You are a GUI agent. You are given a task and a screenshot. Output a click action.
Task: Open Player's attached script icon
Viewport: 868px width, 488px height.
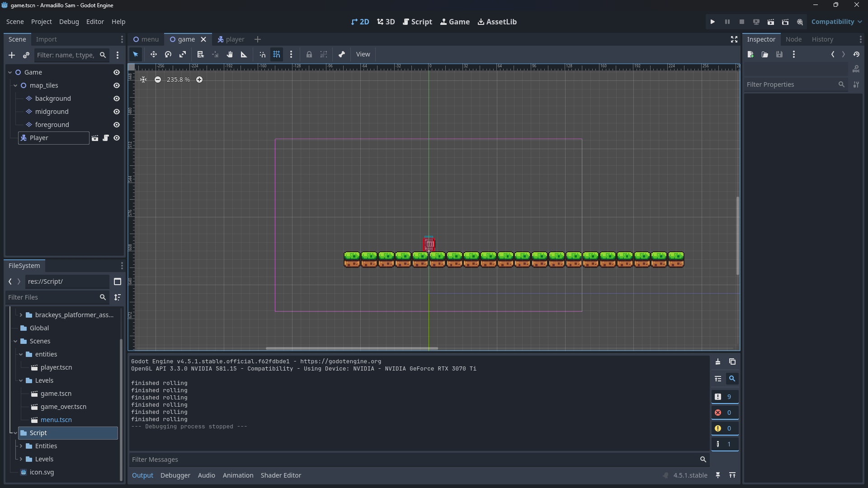click(x=106, y=138)
